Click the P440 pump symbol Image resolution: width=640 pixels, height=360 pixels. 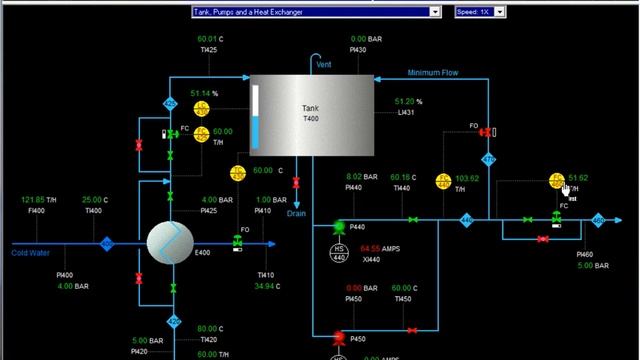click(x=339, y=227)
